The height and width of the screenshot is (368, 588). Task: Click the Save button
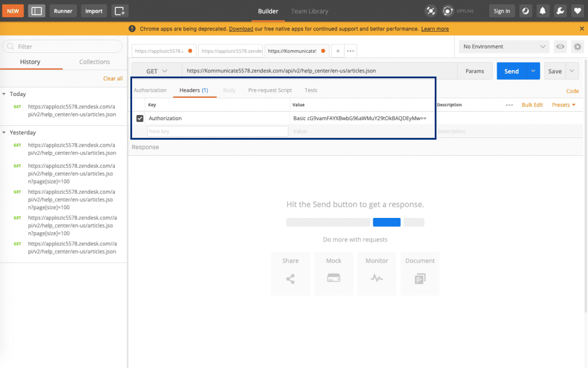coord(555,71)
